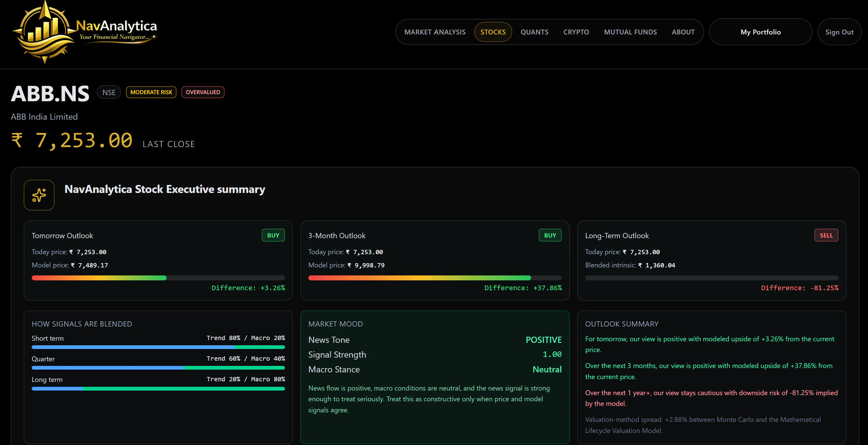Screen dimensions: 868x445
Task: Click the Sign Out button
Action: pos(839,32)
